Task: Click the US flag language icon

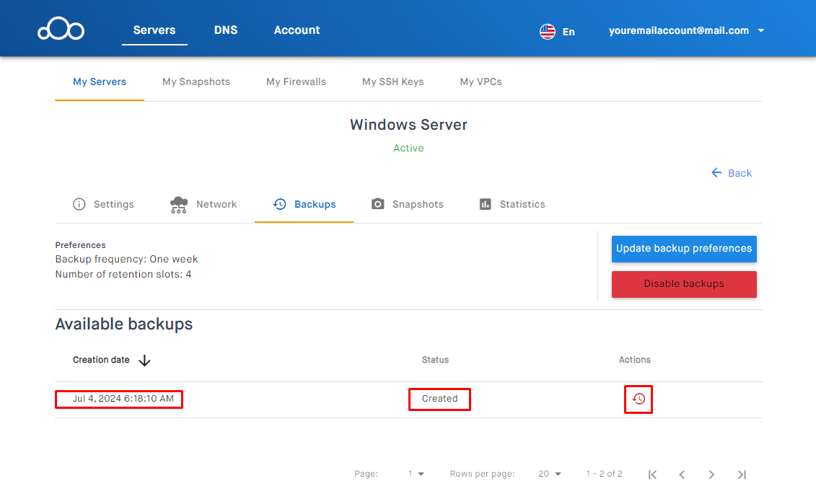Action: click(x=547, y=31)
